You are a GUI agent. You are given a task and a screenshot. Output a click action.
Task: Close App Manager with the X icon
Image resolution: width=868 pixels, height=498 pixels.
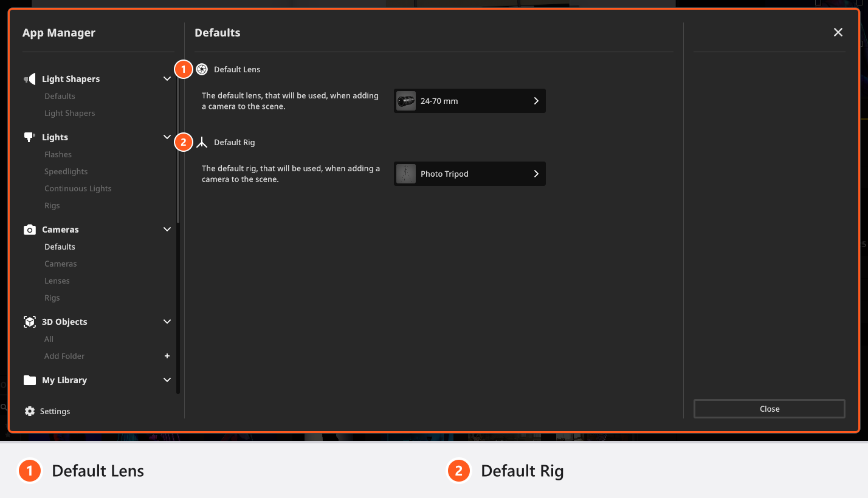point(838,32)
